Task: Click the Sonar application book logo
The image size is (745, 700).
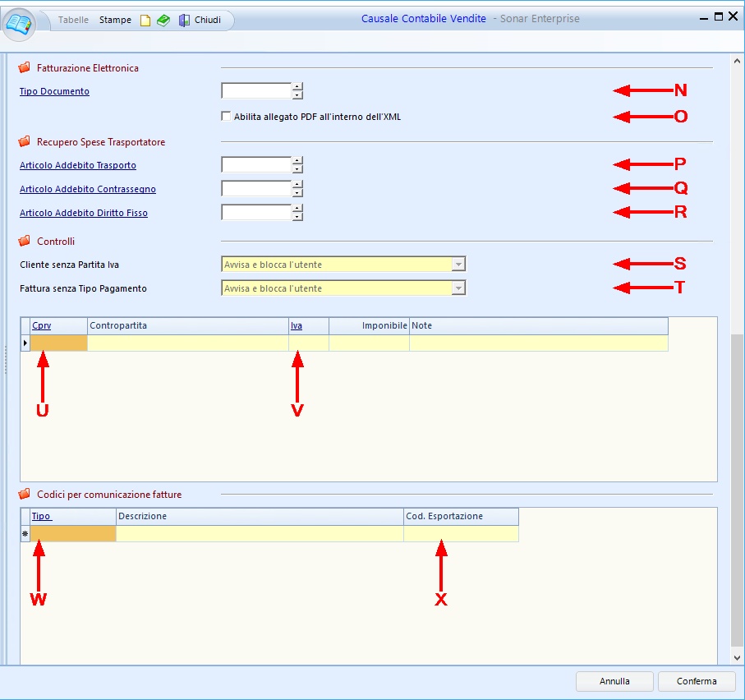Action: click(21, 22)
